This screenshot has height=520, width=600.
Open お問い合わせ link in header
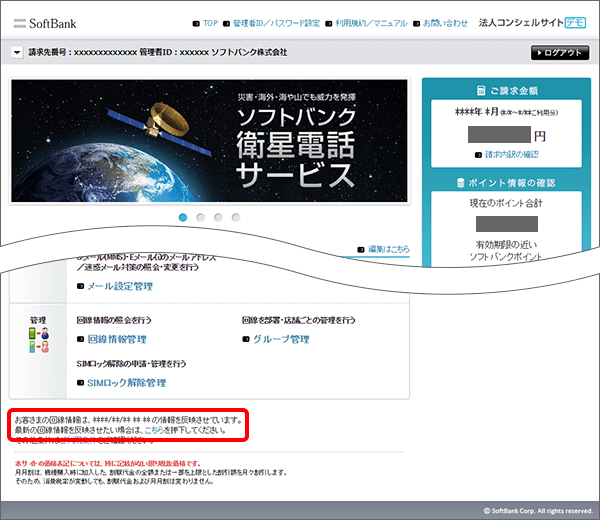click(445, 23)
